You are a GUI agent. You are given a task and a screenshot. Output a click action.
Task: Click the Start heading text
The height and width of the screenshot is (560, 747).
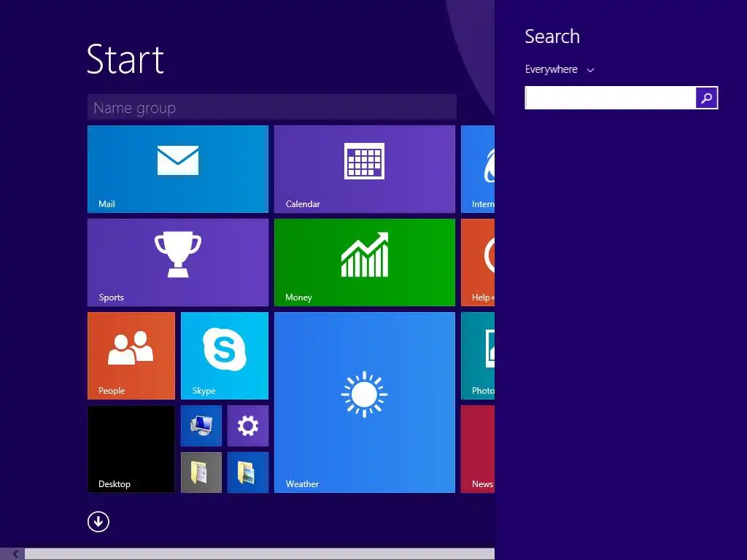[125, 59]
